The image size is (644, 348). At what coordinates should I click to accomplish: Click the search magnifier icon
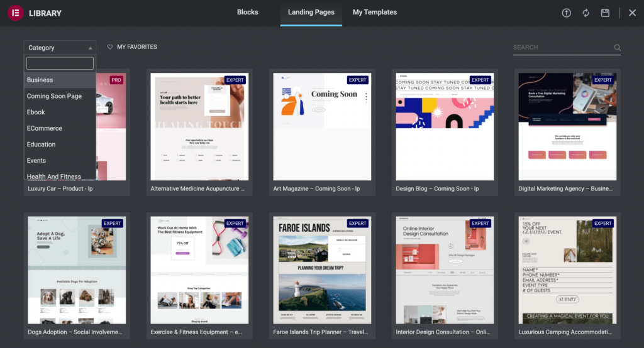pos(617,48)
